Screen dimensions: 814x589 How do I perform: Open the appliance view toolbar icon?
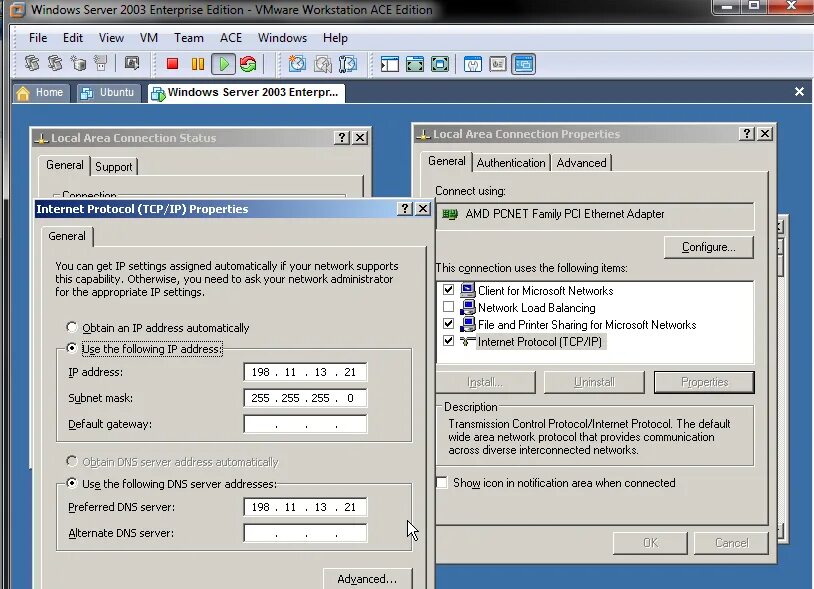[498, 64]
